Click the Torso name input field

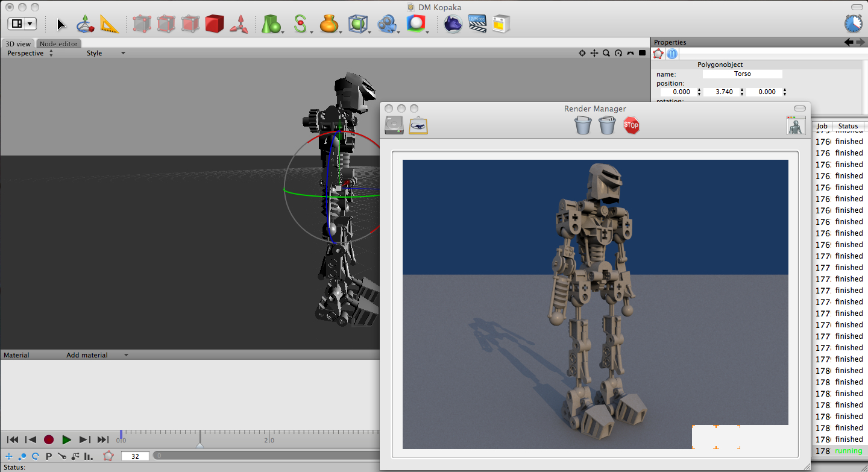pyautogui.click(x=742, y=74)
